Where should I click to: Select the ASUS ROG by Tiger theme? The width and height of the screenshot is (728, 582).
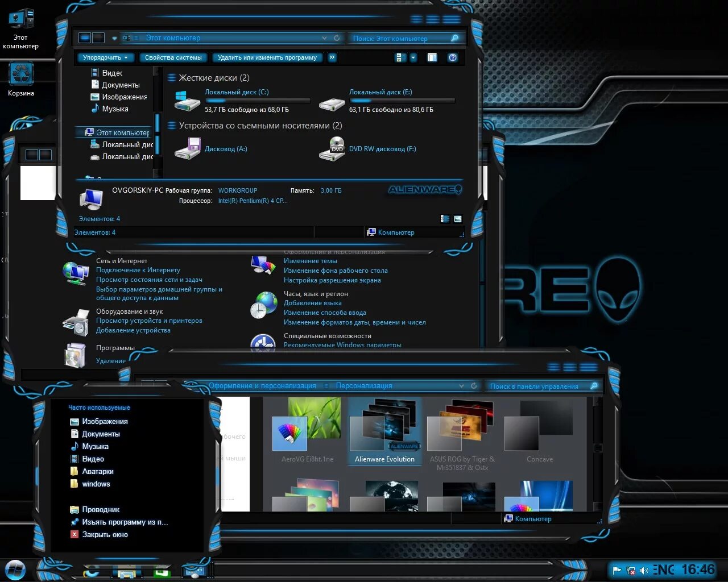click(462, 435)
